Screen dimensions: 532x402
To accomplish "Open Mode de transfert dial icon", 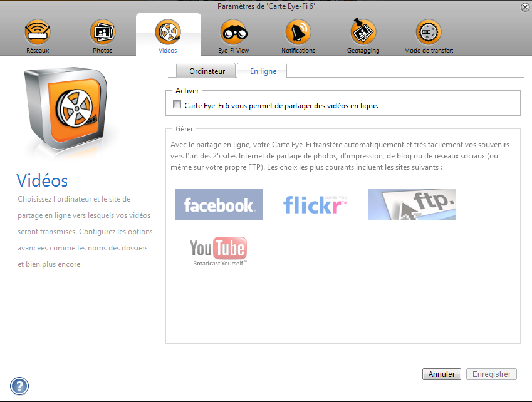I will (429, 32).
